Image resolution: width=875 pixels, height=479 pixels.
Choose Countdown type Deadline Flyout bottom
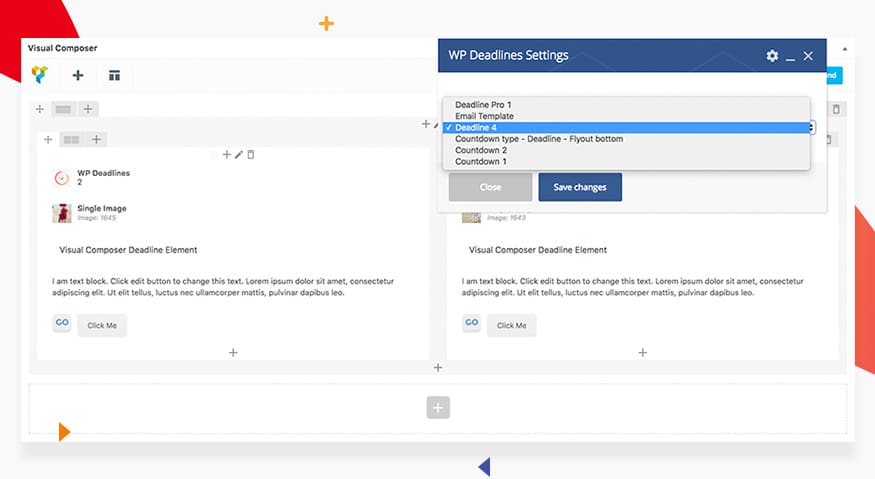(x=626, y=139)
